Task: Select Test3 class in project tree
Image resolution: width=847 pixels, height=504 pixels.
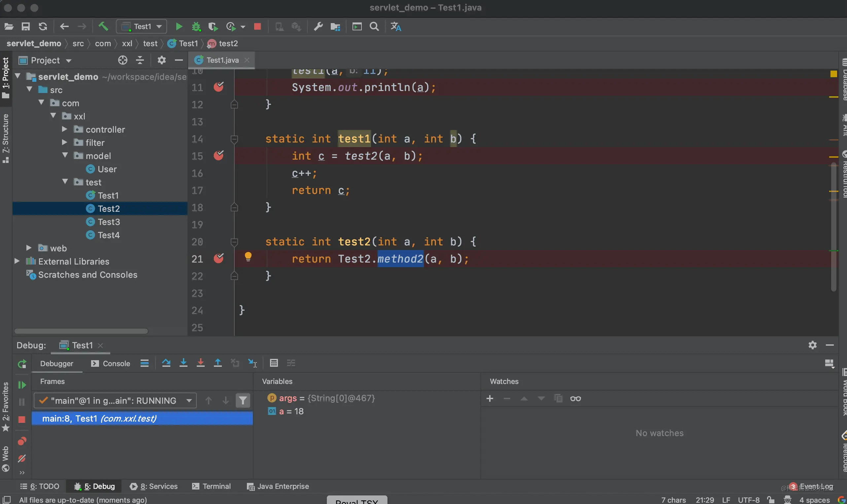Action: click(108, 222)
